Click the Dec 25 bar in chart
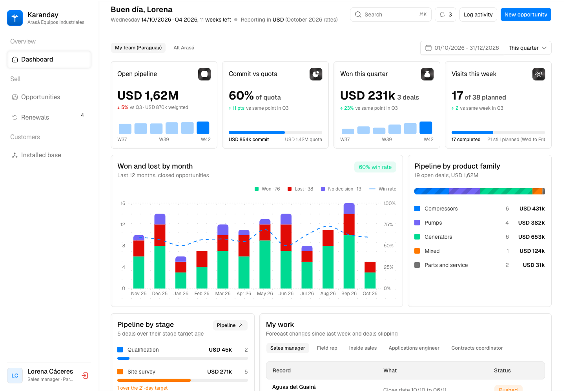The height and width of the screenshot is (392, 565). coord(160,251)
